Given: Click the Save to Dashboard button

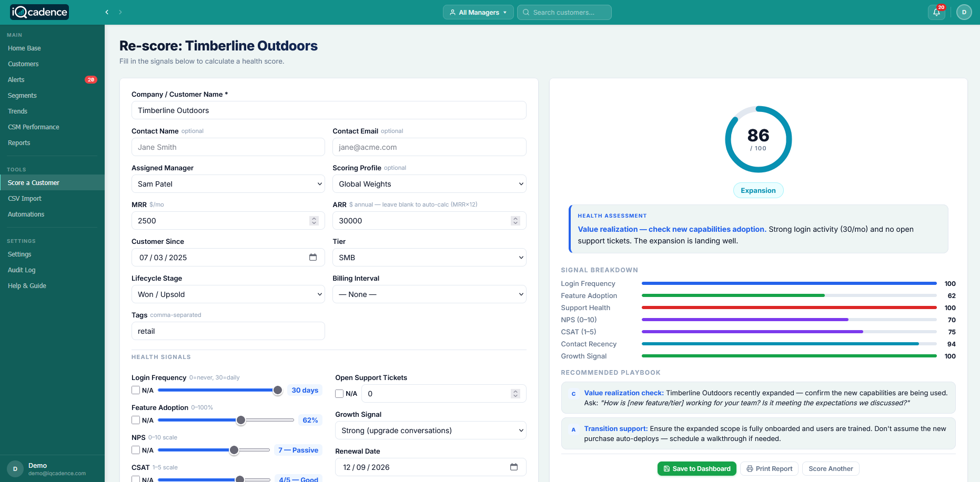Looking at the screenshot, I should tap(696, 468).
